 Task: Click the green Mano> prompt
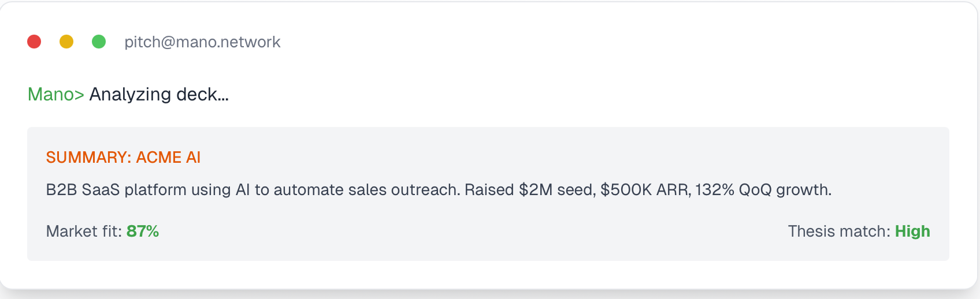(56, 94)
